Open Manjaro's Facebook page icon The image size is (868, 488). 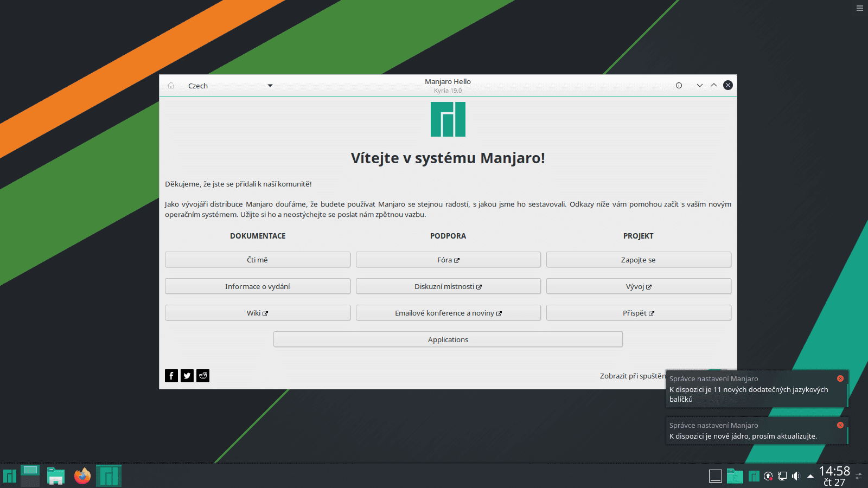(171, 375)
